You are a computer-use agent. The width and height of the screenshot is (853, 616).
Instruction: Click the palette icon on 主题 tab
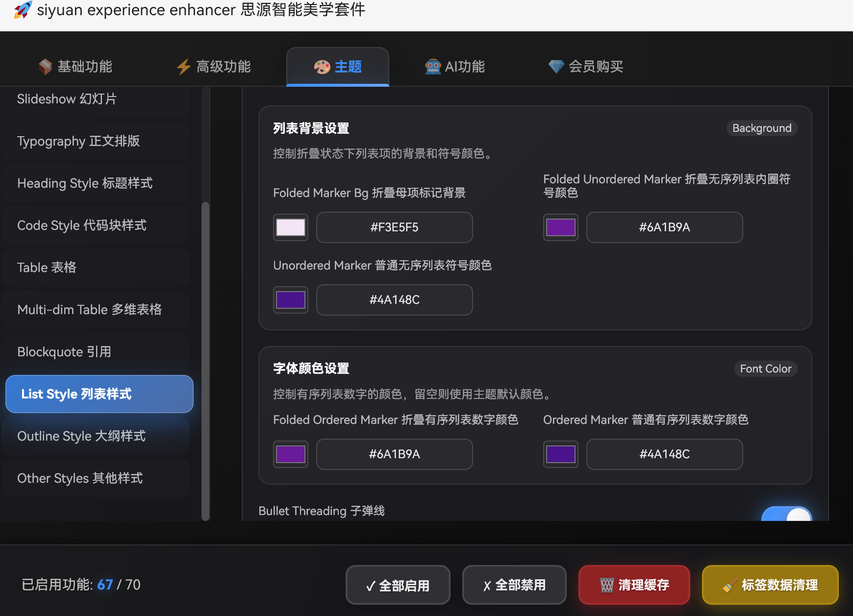click(x=322, y=67)
